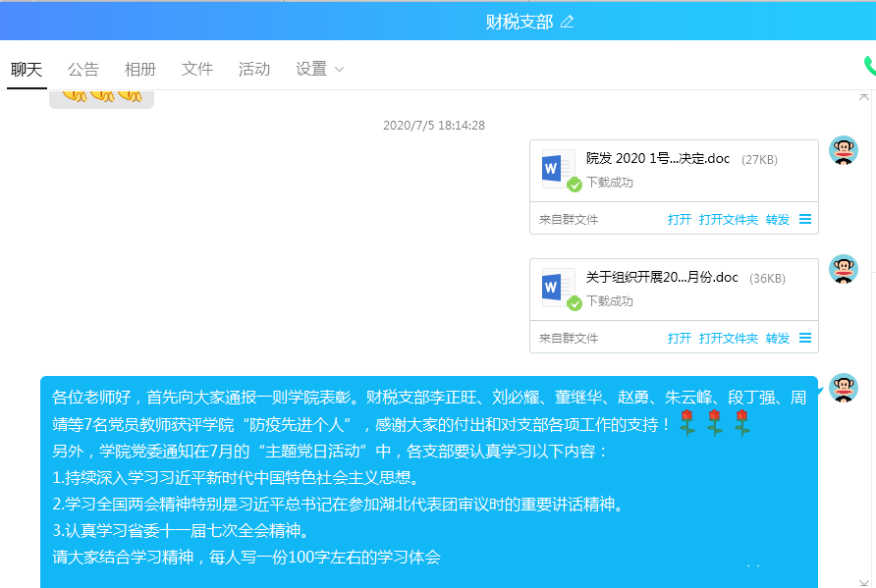The image size is (876, 588).
Task: Click 打开文件夹 for 院发 2020 file
Action: [x=729, y=220]
